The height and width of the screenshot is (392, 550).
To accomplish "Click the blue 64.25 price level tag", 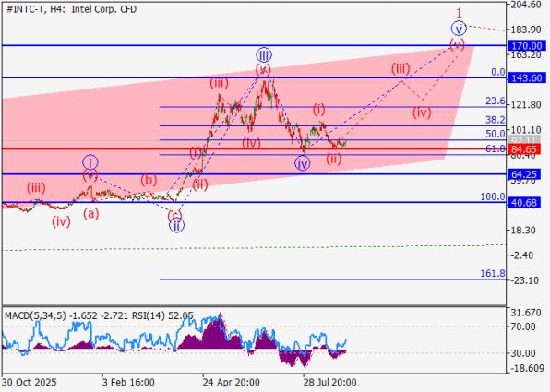I will tap(524, 174).
